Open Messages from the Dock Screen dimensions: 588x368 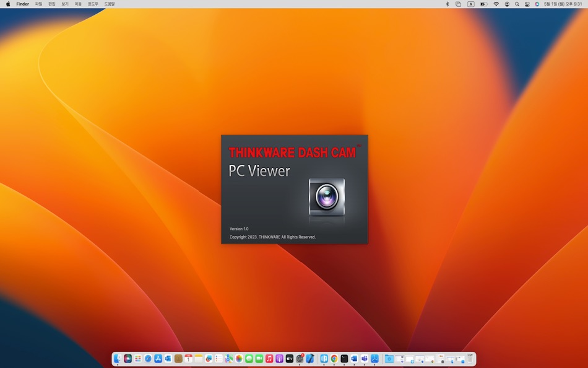pos(249,359)
